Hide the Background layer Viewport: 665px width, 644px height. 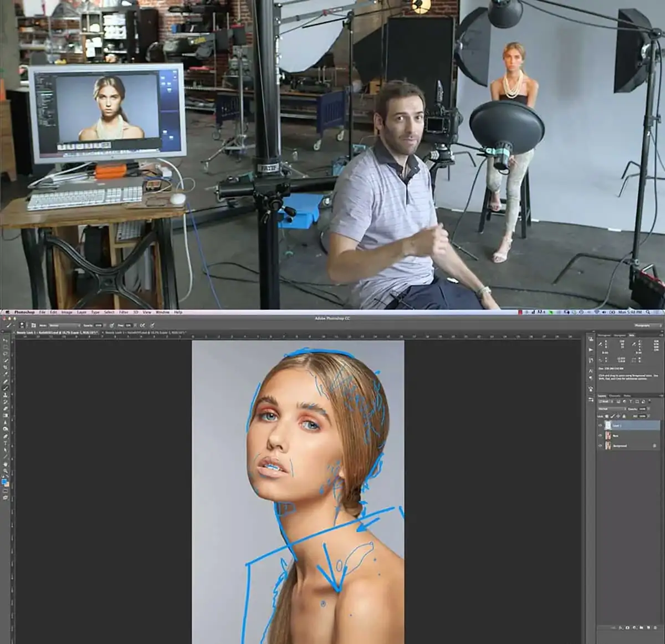coord(600,446)
